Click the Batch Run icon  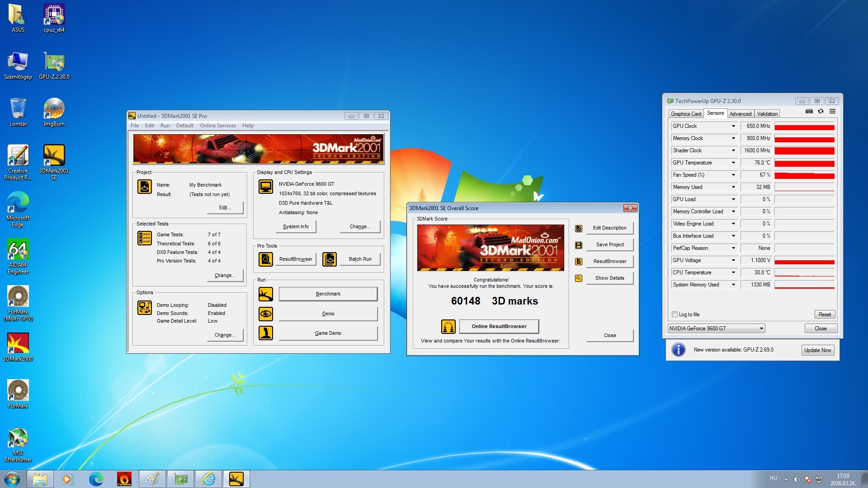[x=330, y=259]
